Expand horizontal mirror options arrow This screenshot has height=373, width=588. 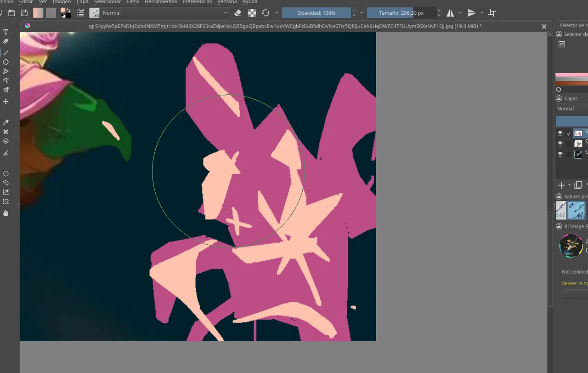[460, 13]
